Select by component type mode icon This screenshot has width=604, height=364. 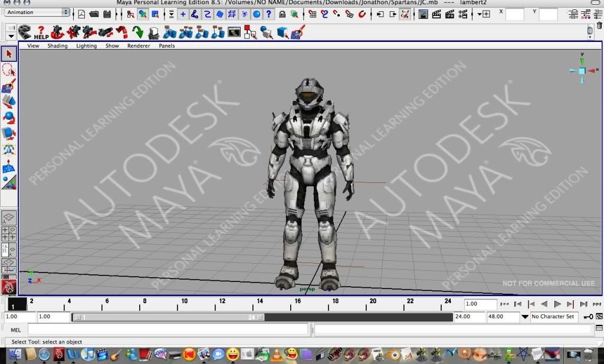point(155,15)
